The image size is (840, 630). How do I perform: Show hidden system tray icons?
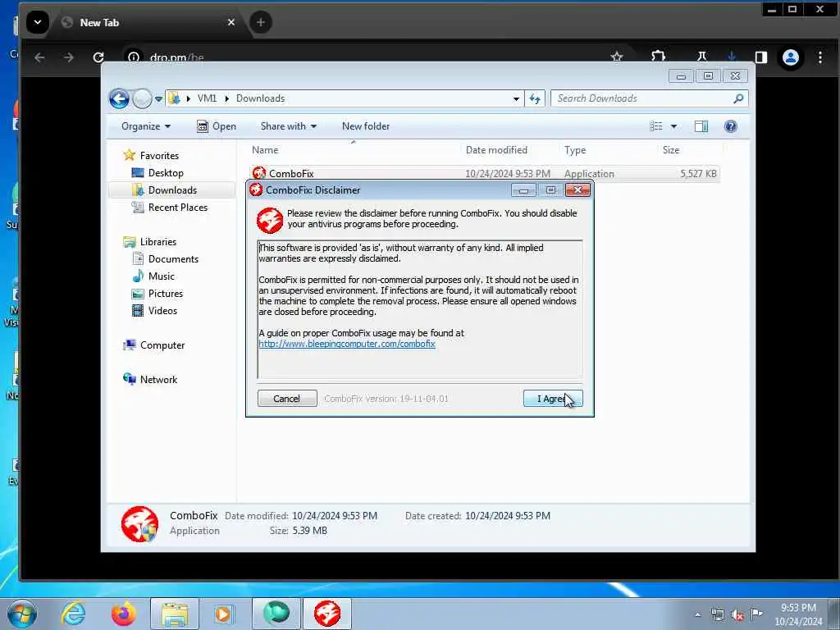tap(697, 615)
